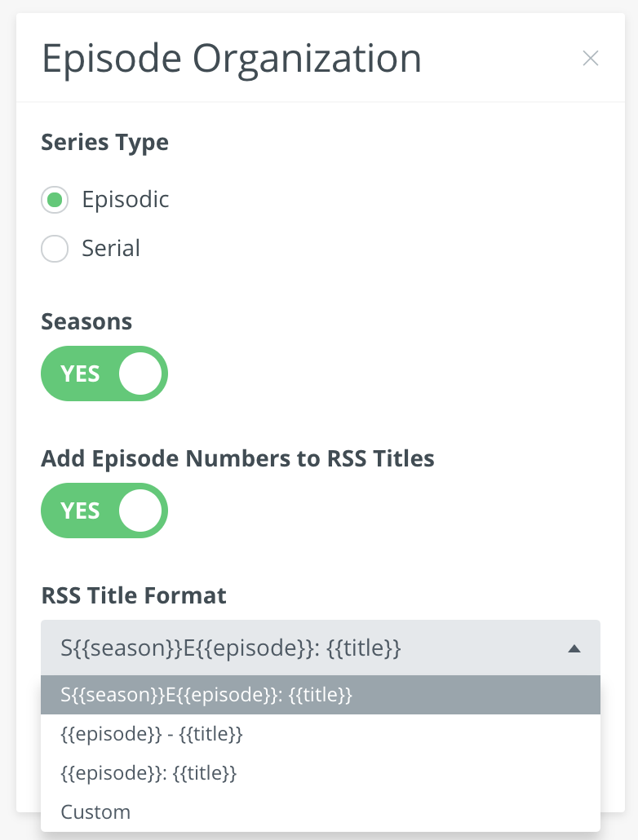
Task: Select the Serial radio button
Action: click(55, 249)
